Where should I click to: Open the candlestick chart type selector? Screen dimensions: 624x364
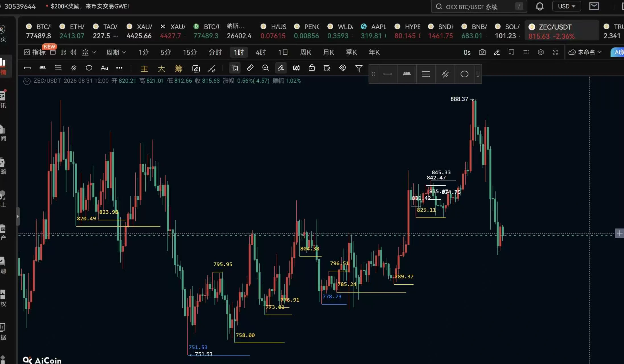pos(88,52)
